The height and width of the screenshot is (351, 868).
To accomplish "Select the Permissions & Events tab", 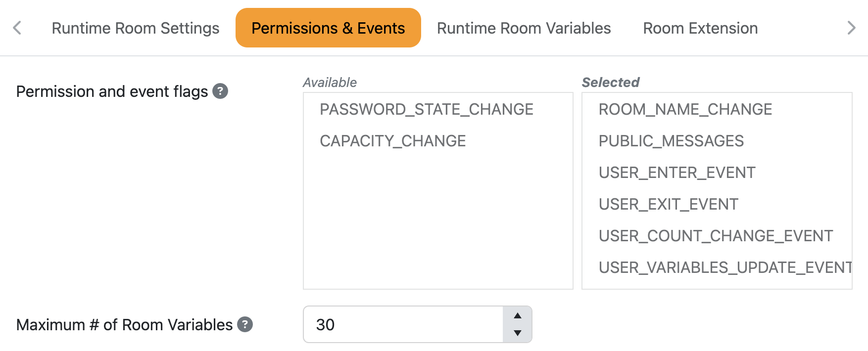I will [x=328, y=28].
